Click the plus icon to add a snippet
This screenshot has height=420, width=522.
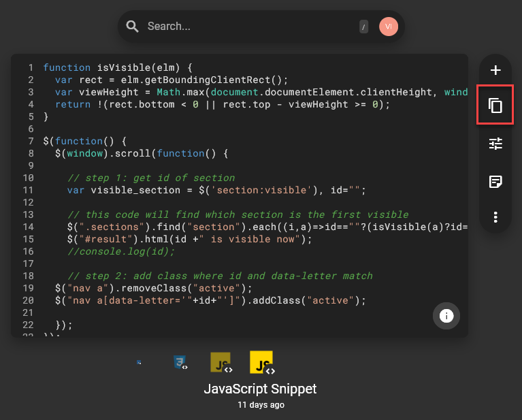(495, 70)
